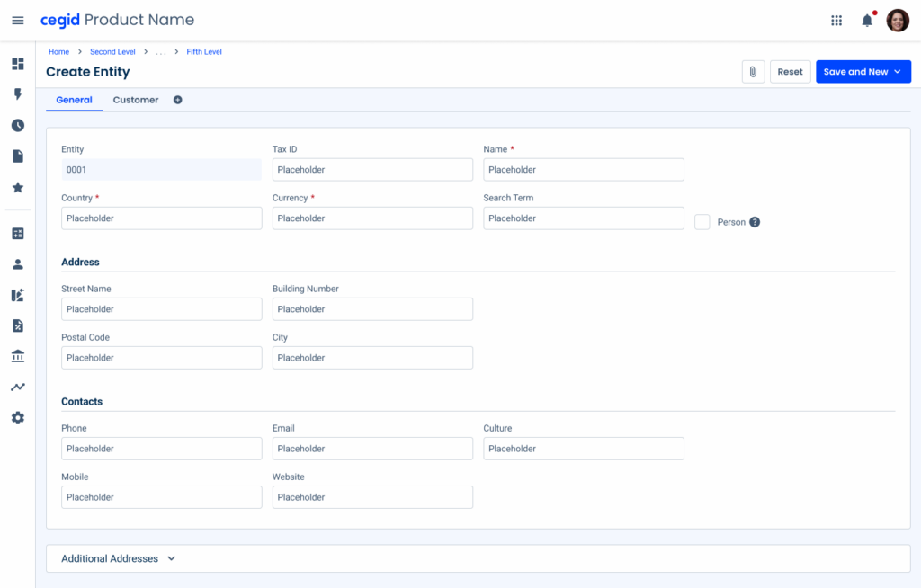Focus the Website input field
921x588 pixels.
pyautogui.click(x=372, y=497)
